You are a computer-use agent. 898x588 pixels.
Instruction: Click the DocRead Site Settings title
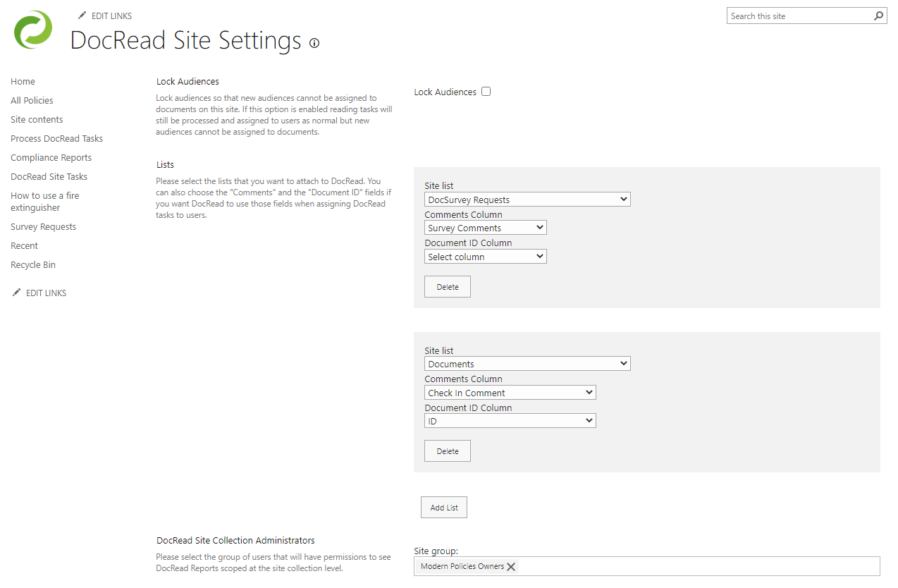185,40
